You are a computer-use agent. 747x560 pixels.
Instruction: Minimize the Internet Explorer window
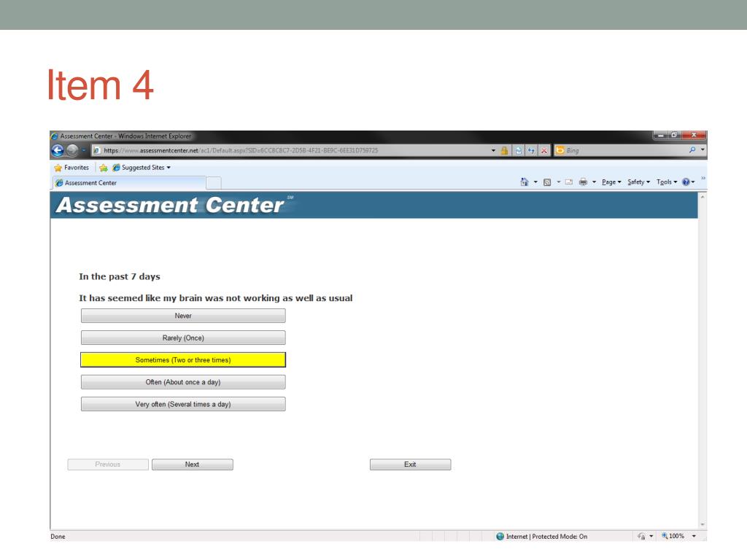(x=660, y=135)
